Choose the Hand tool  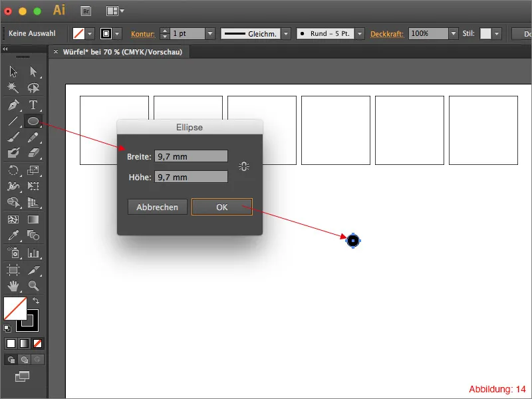coord(13,286)
